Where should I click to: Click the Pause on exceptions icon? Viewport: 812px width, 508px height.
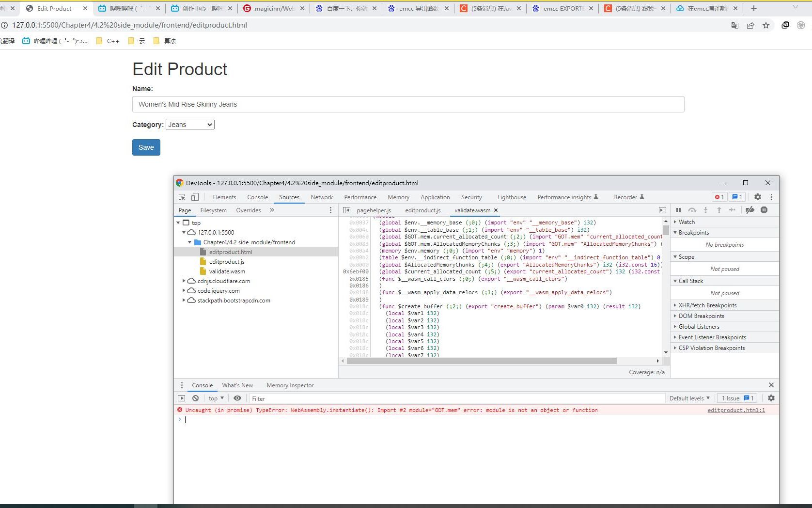765,210
